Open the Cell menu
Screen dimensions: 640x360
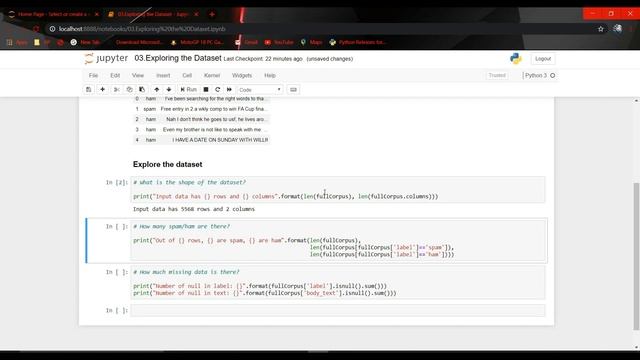point(187,76)
